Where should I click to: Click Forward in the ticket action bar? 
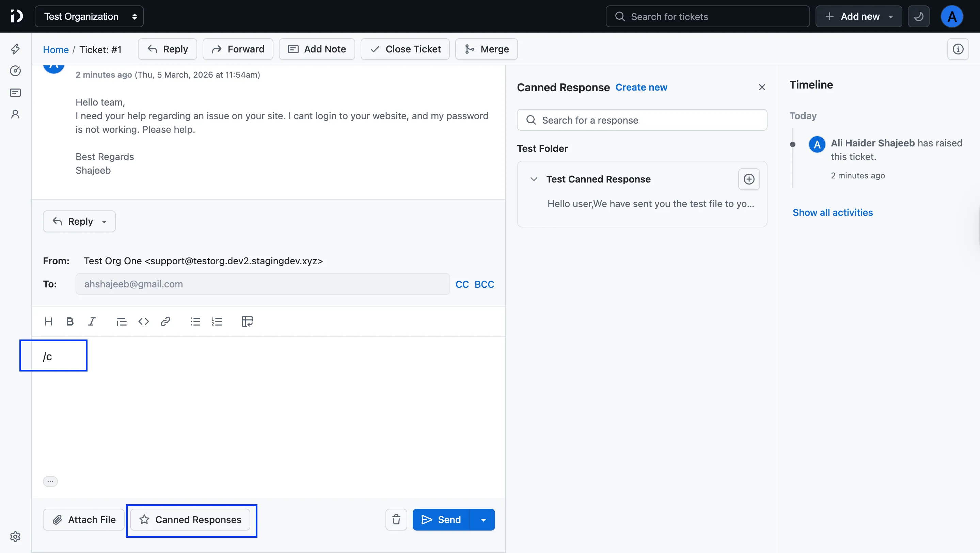[238, 49]
